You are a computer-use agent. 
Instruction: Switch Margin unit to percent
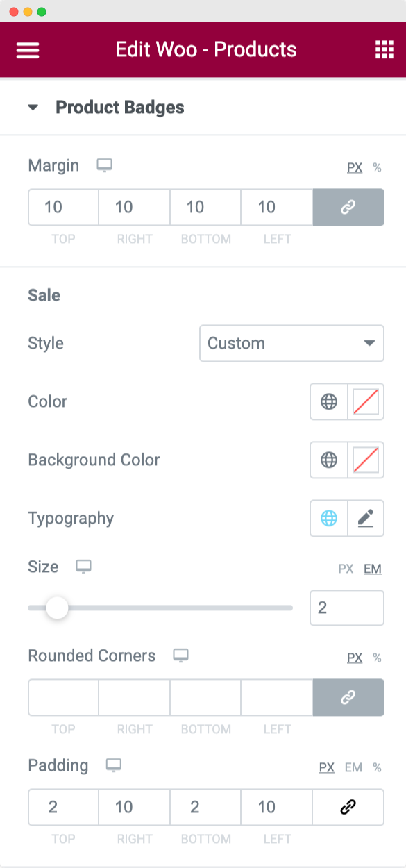click(377, 167)
